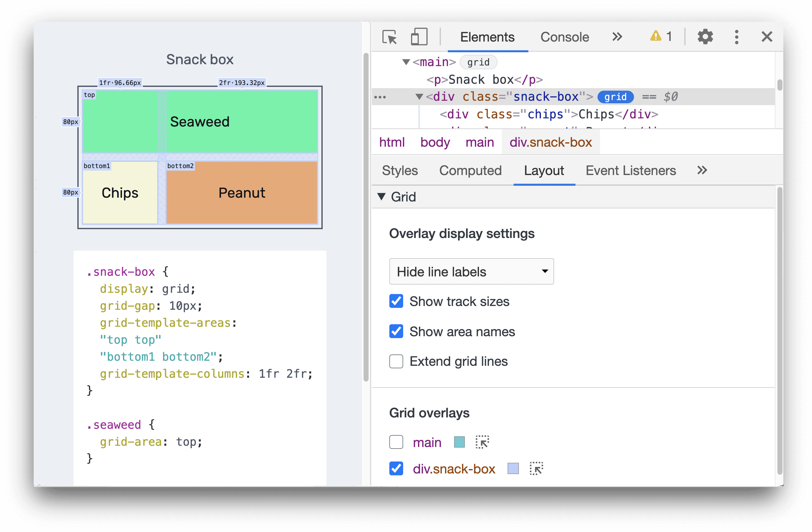Image resolution: width=812 pixels, height=532 pixels.
Task: Toggle the main grid overlay checkbox
Action: [394, 442]
